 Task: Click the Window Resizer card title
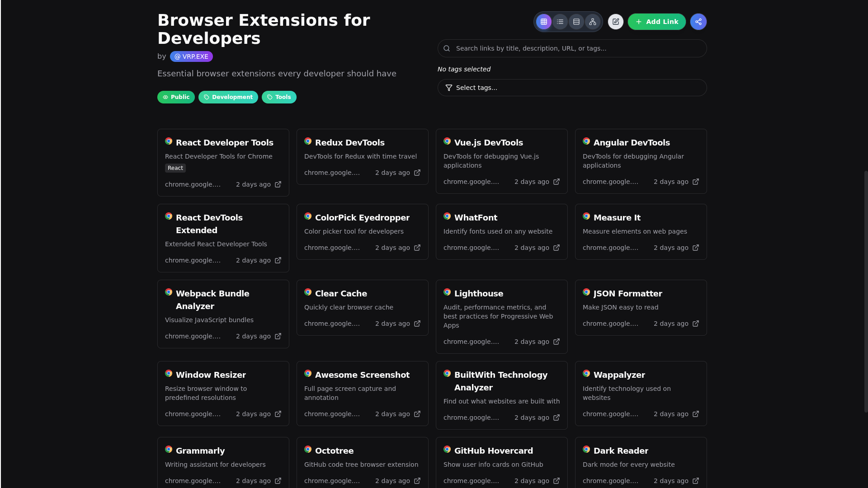click(x=211, y=375)
